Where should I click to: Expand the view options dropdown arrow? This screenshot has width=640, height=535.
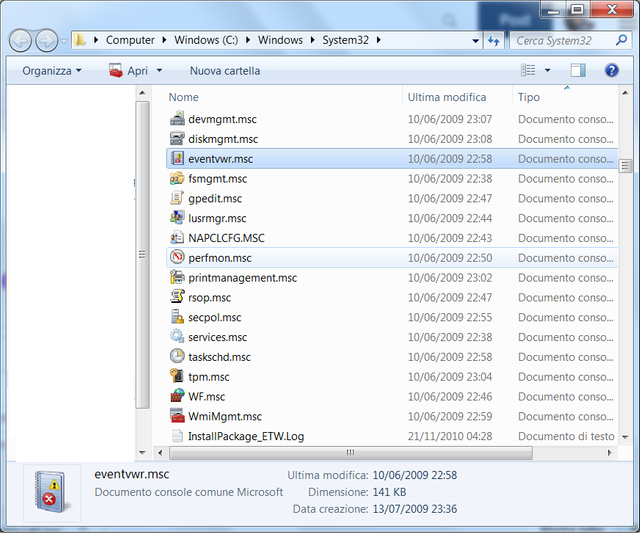click(x=547, y=71)
